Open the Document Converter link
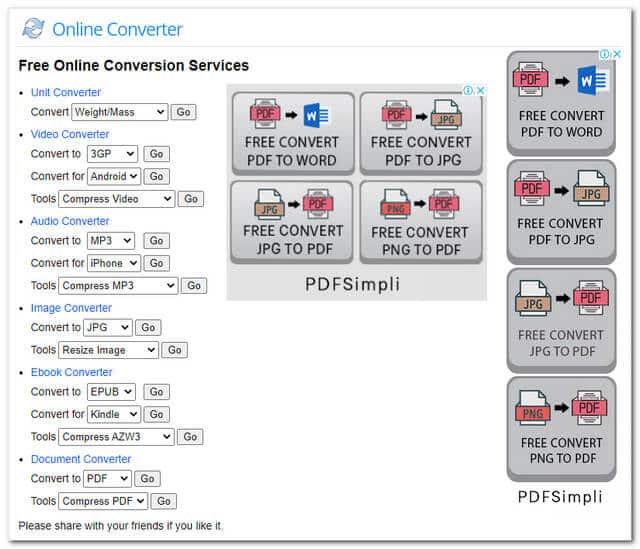Image resolution: width=640 pixels, height=549 pixels. coord(81,459)
